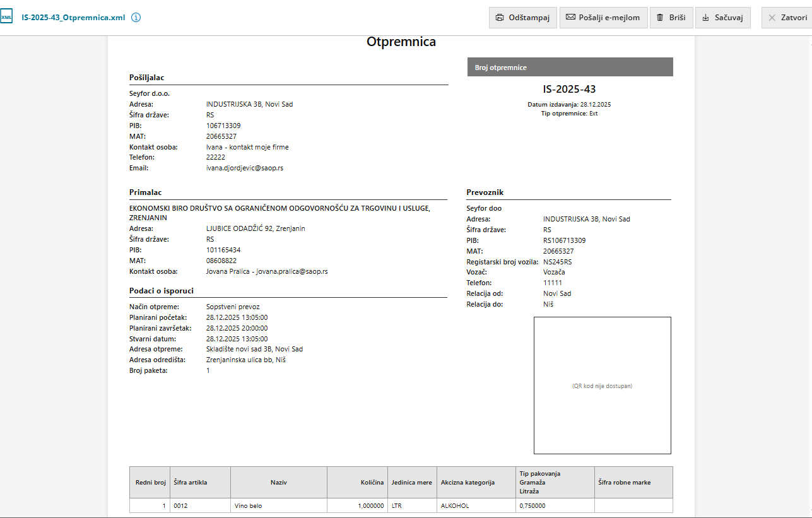
Task: Click the Primalac section heading
Action: click(146, 192)
